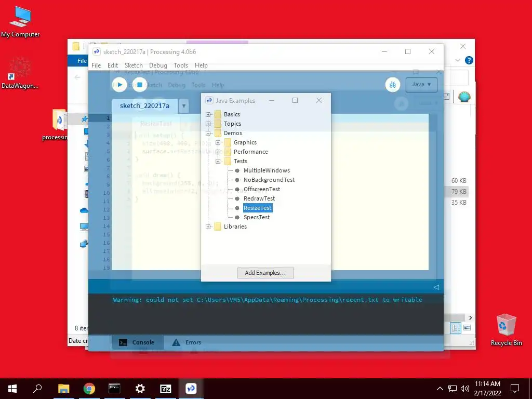Viewport: 532px width, 399px height.
Task: Select the SpecsTest example
Action: coord(257,217)
